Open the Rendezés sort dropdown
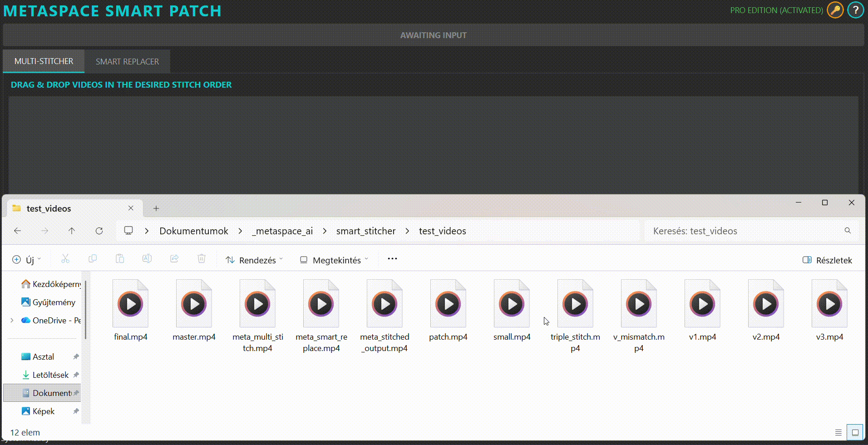Viewport: 868px width, 445px height. (x=254, y=260)
